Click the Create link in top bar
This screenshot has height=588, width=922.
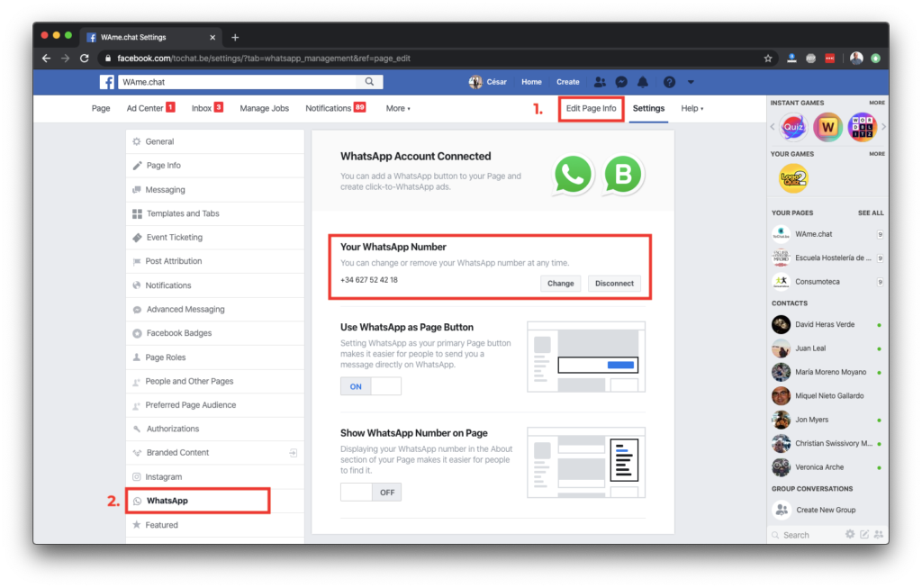coord(568,82)
